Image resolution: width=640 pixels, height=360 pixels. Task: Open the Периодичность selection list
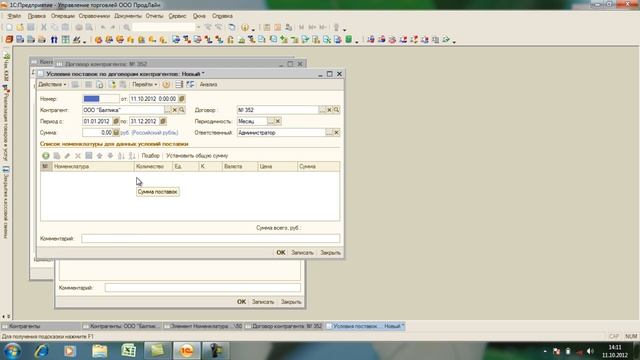click(271, 121)
